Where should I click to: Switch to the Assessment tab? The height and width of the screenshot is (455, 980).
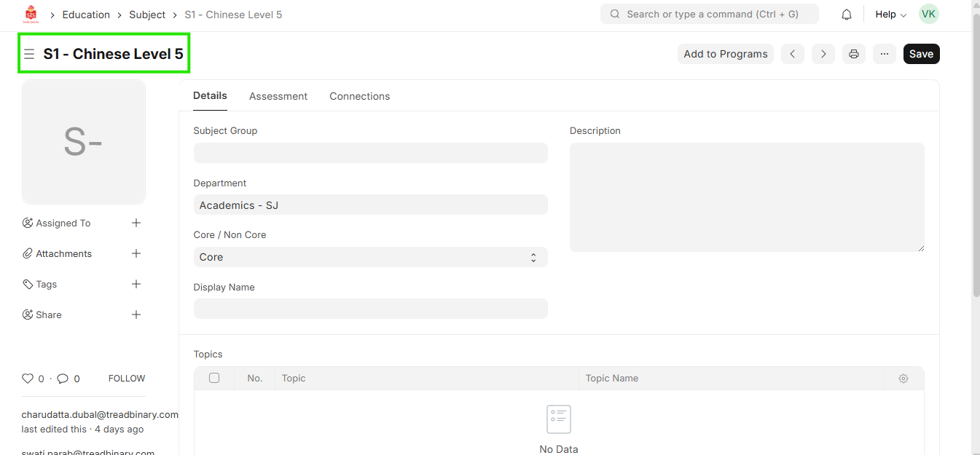click(278, 96)
